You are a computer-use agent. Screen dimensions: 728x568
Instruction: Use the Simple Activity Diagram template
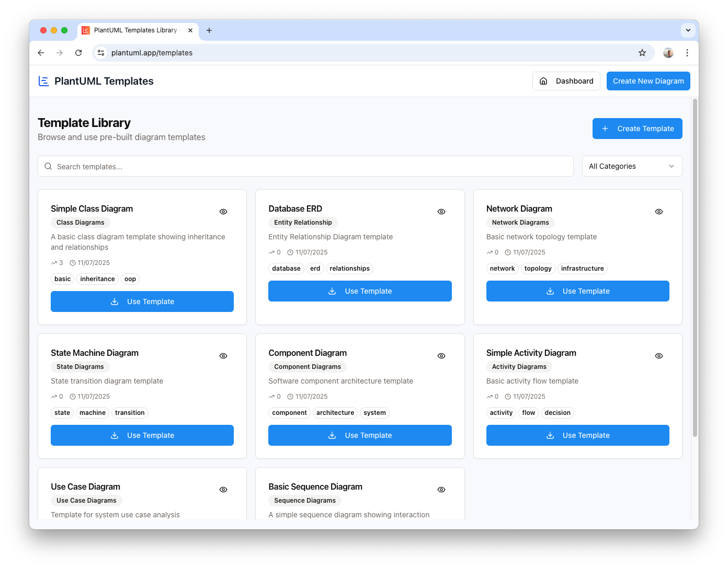point(577,435)
